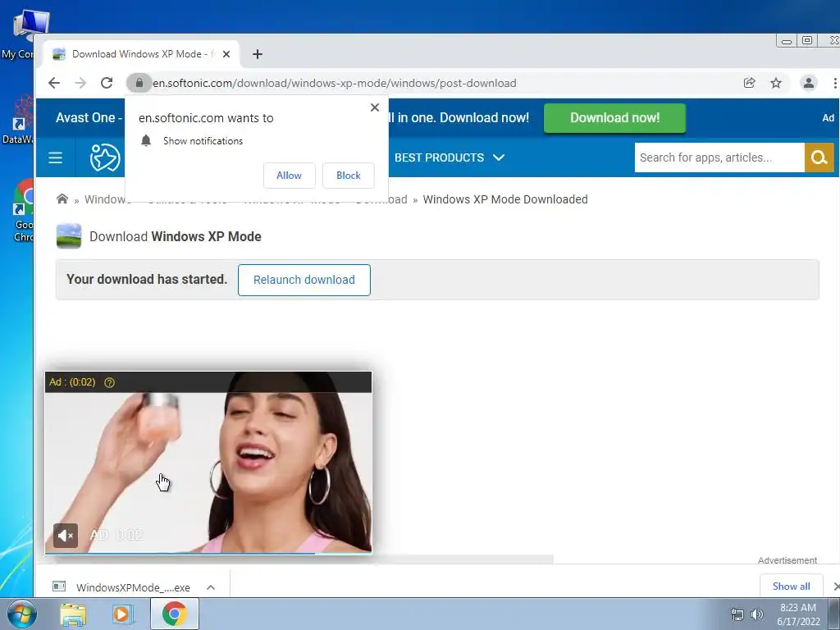Image resolution: width=840 pixels, height=630 pixels.
Task: Open the Windows Start menu
Action: point(21,614)
